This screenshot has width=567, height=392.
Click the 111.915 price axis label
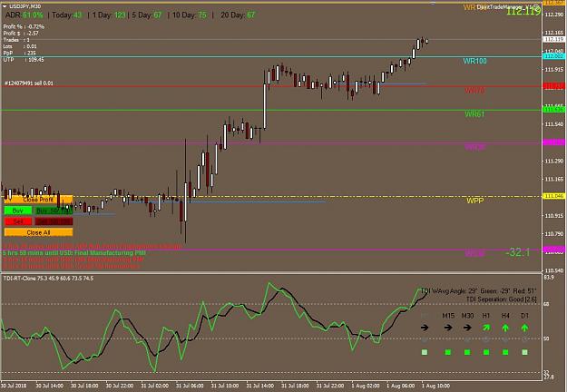pos(554,70)
